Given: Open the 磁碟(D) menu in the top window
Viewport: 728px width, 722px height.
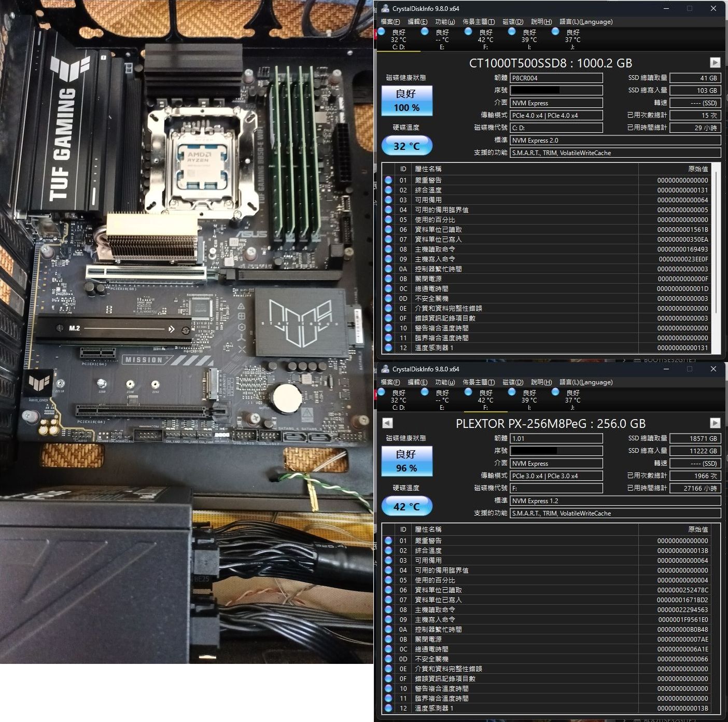Looking at the screenshot, I should point(513,22).
